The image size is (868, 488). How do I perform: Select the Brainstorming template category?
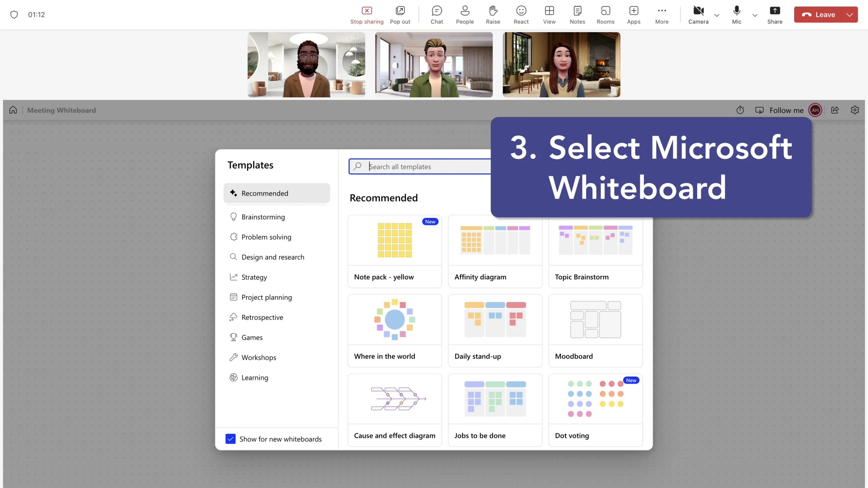coord(263,217)
